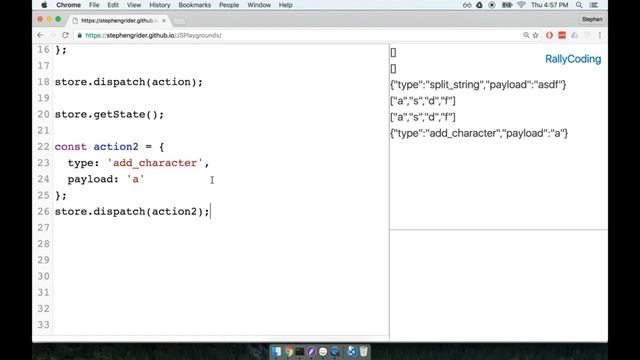Click code line store.dispatch(action);
The image size is (640, 360).
pyautogui.click(x=129, y=82)
